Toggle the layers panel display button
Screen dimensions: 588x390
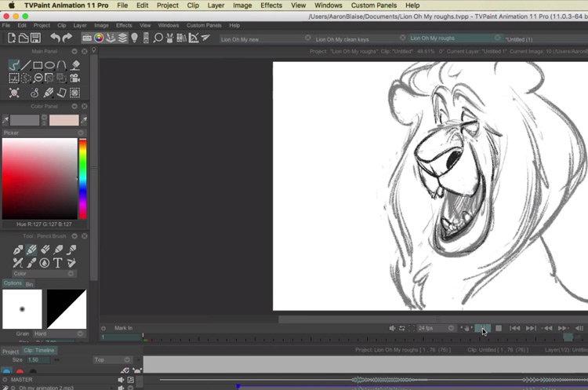tap(122, 38)
